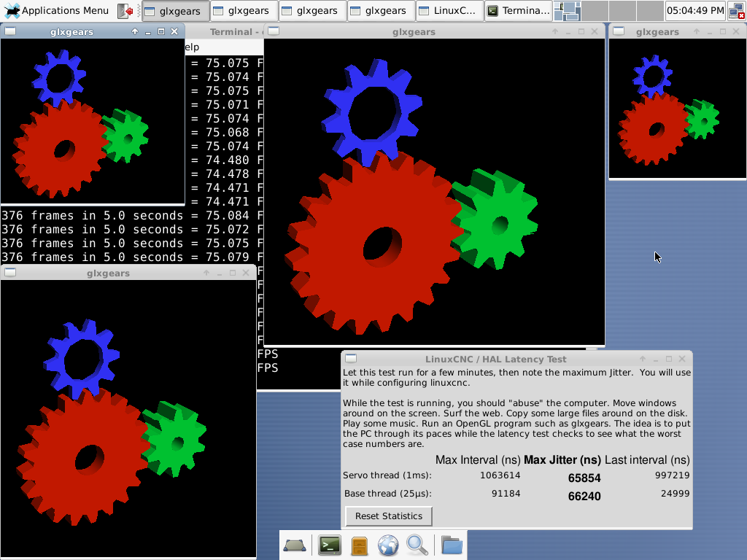Viewport: 747px width, 560px height.
Task: Minimize the smallest glxgears window
Action: pyautogui.click(x=710, y=32)
